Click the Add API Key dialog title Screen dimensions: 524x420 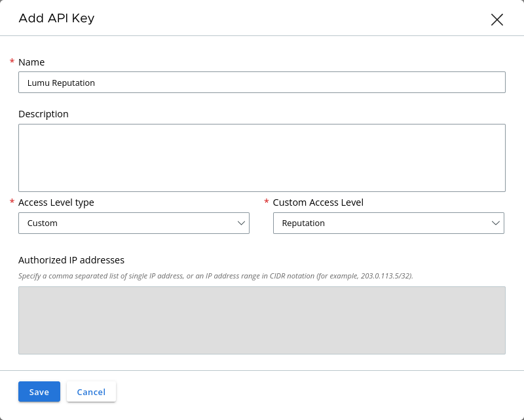[x=56, y=18]
